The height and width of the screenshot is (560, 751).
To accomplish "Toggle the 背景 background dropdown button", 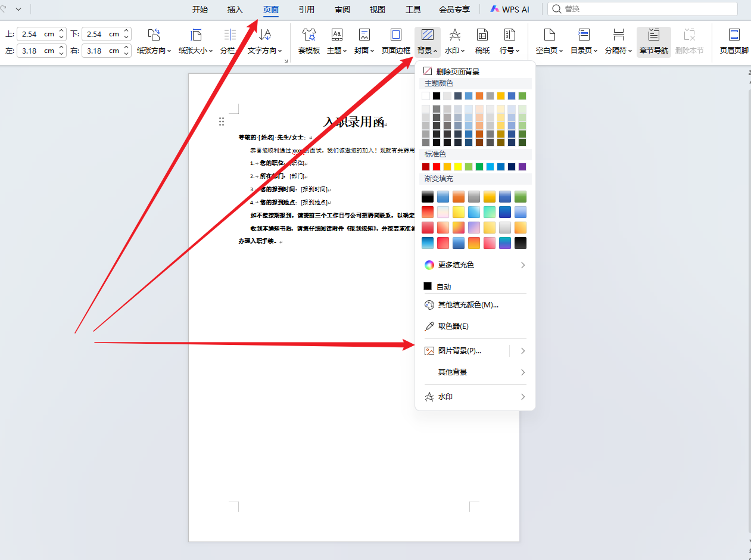I will 427,41.
